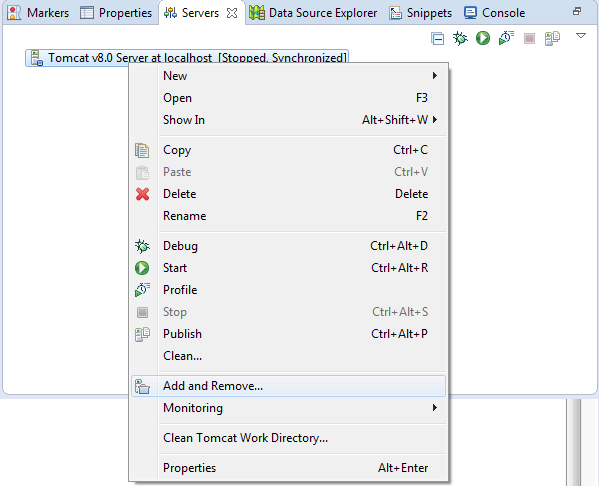Click the Properties tab table icon
599x486 pixels.
pyautogui.click(x=87, y=13)
